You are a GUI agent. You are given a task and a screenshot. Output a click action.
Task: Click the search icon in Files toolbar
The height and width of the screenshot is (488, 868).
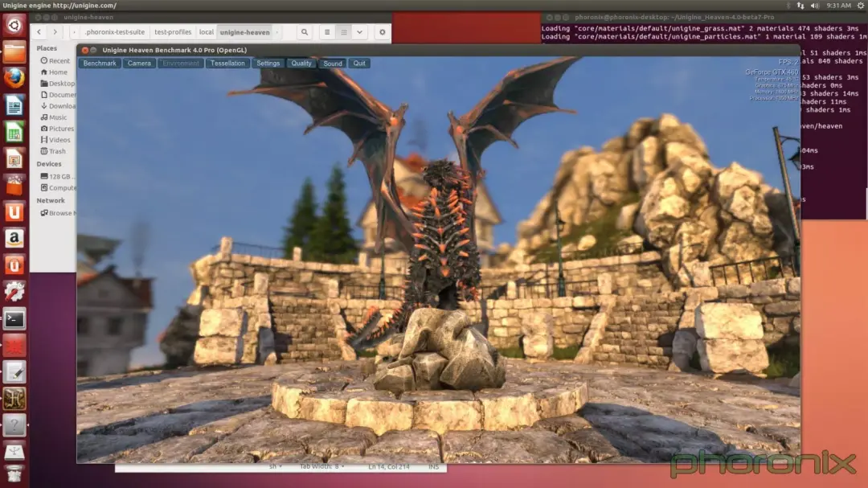pyautogui.click(x=305, y=32)
